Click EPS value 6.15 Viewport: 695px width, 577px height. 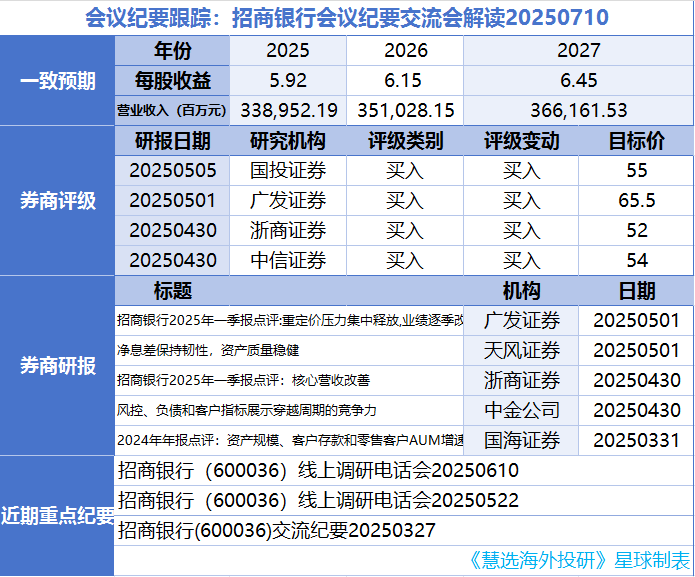[405, 81]
